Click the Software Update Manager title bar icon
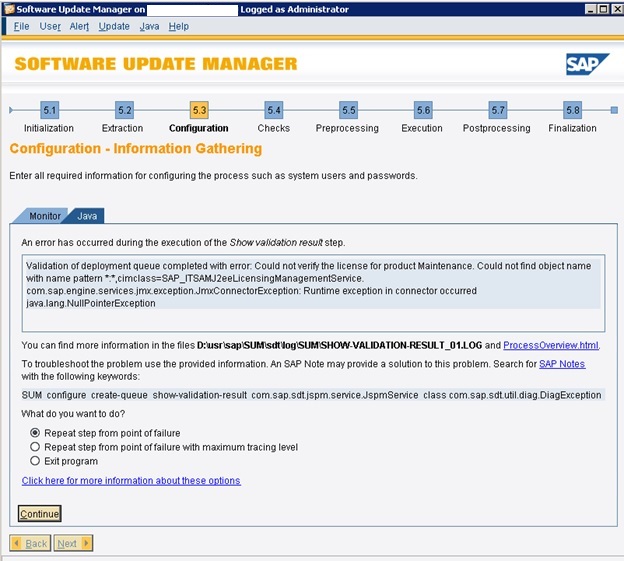624x561 pixels. (8, 9)
